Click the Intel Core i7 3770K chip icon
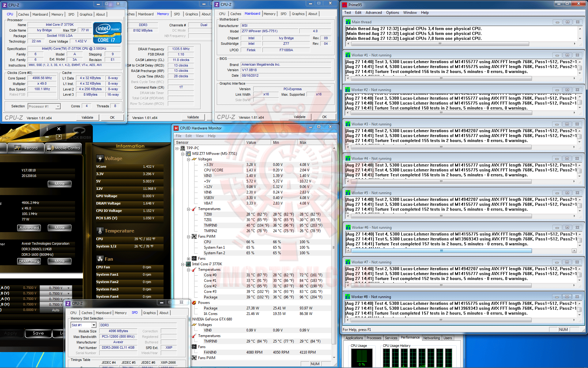Image resolution: width=588 pixels, height=368 pixels. tap(188, 264)
